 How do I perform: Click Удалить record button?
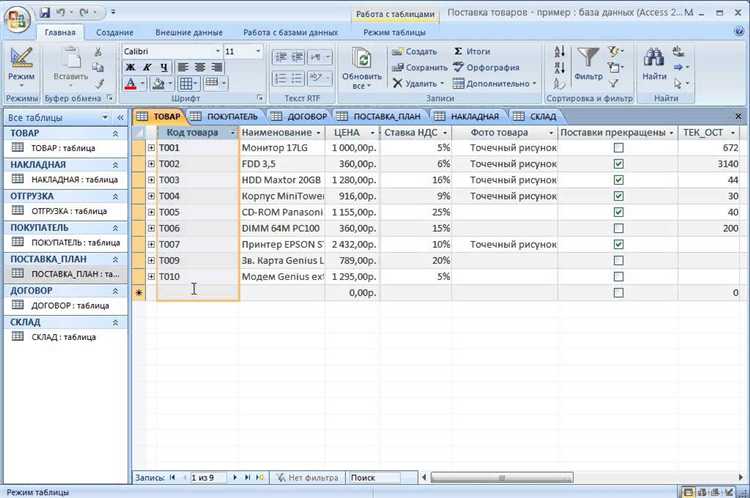point(418,84)
